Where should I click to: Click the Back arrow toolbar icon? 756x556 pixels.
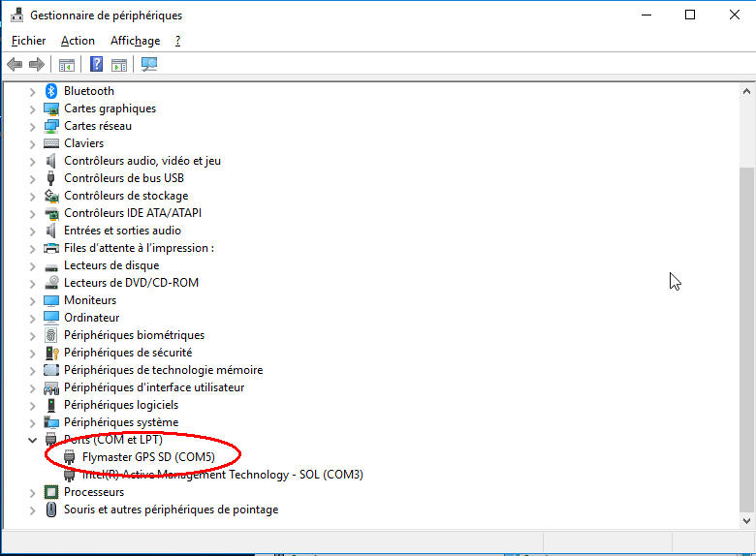15,64
